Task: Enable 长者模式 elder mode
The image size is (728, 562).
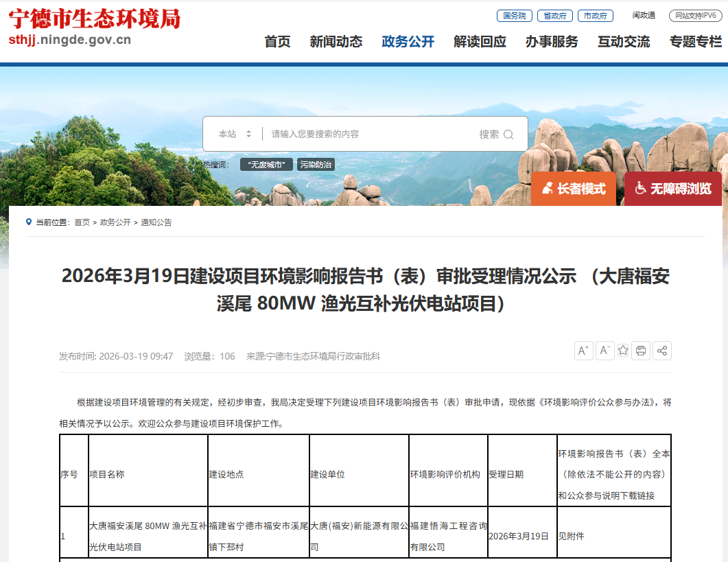Action: (x=574, y=189)
